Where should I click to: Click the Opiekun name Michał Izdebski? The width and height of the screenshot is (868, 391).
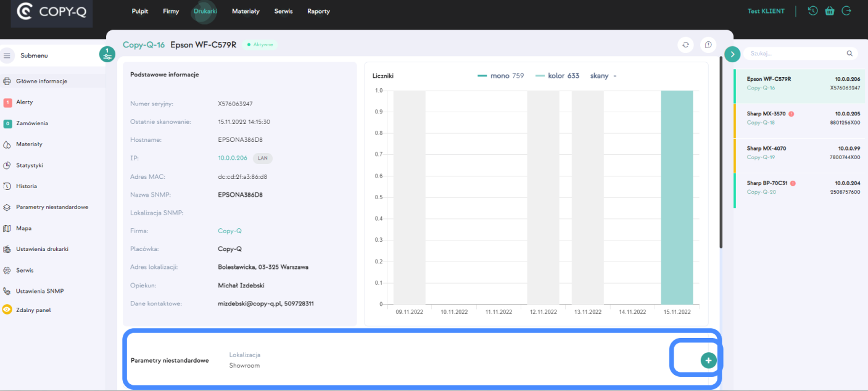click(x=241, y=286)
